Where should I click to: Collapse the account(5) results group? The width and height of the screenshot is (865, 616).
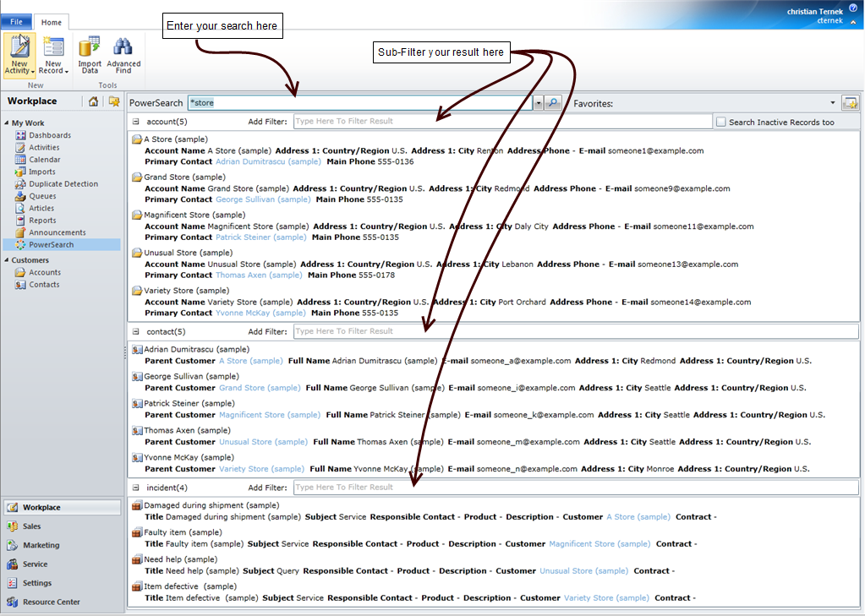[x=135, y=122]
